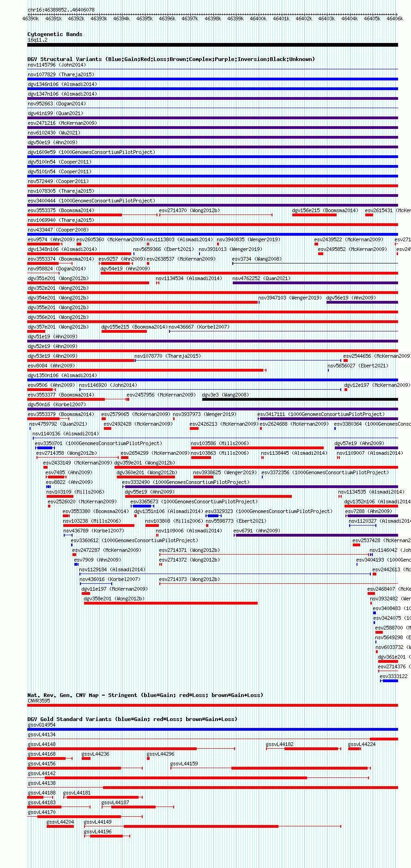
Task: Click esv3553375 (Boomsma2014) label
Action: (x=61, y=210)
